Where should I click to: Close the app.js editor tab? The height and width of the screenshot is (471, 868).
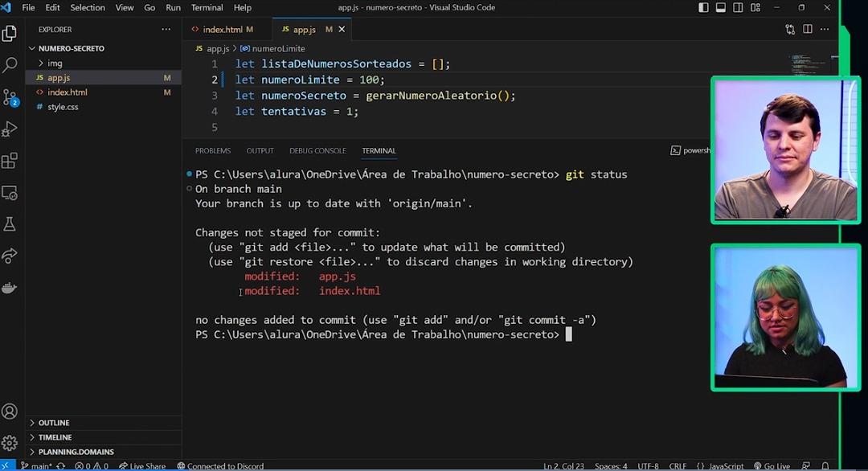pos(342,29)
